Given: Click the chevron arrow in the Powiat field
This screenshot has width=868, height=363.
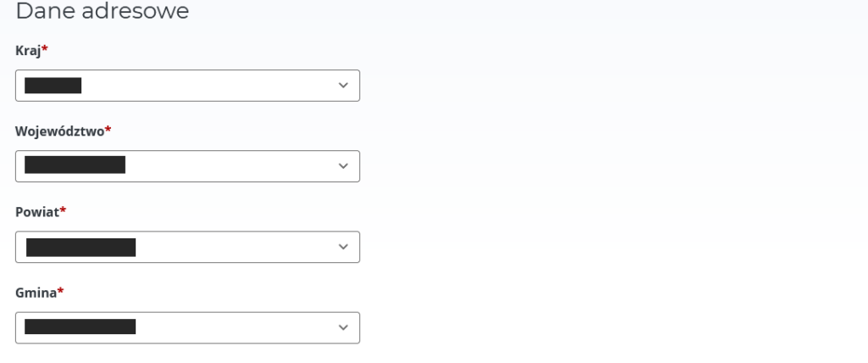Looking at the screenshot, I should pos(342,247).
